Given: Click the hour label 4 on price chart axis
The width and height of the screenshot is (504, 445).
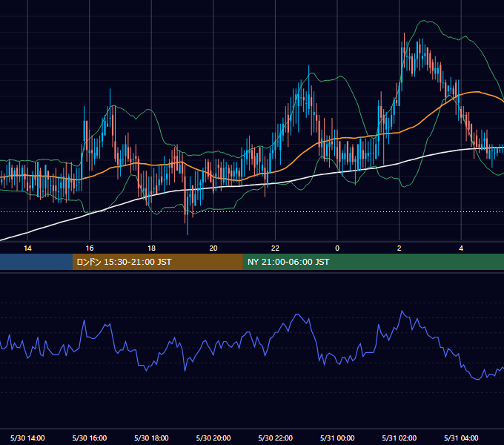Looking at the screenshot, I should (x=461, y=248).
